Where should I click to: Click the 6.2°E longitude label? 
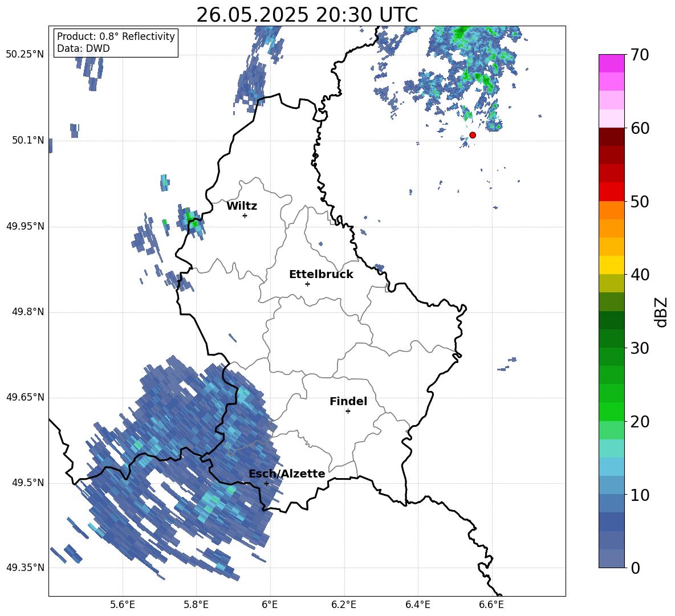pos(344,605)
